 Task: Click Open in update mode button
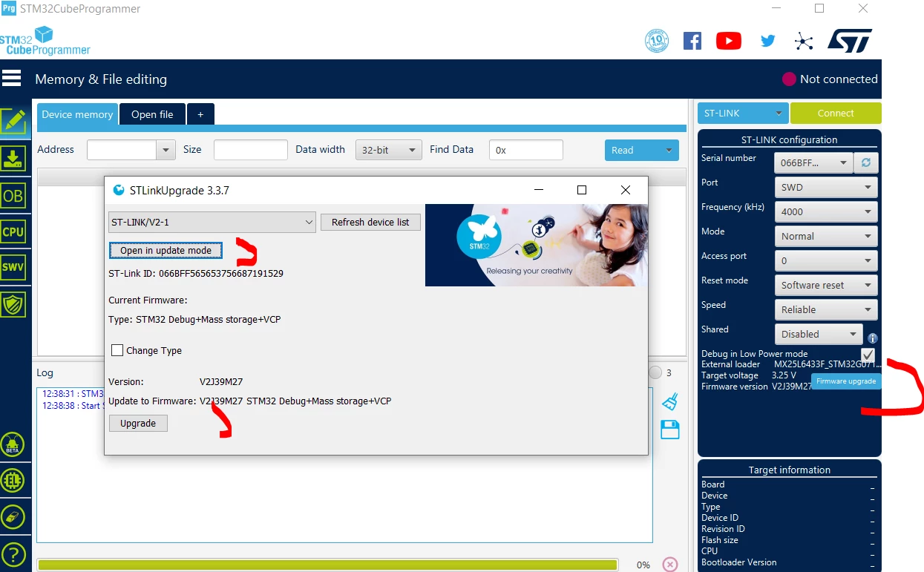[x=166, y=250]
